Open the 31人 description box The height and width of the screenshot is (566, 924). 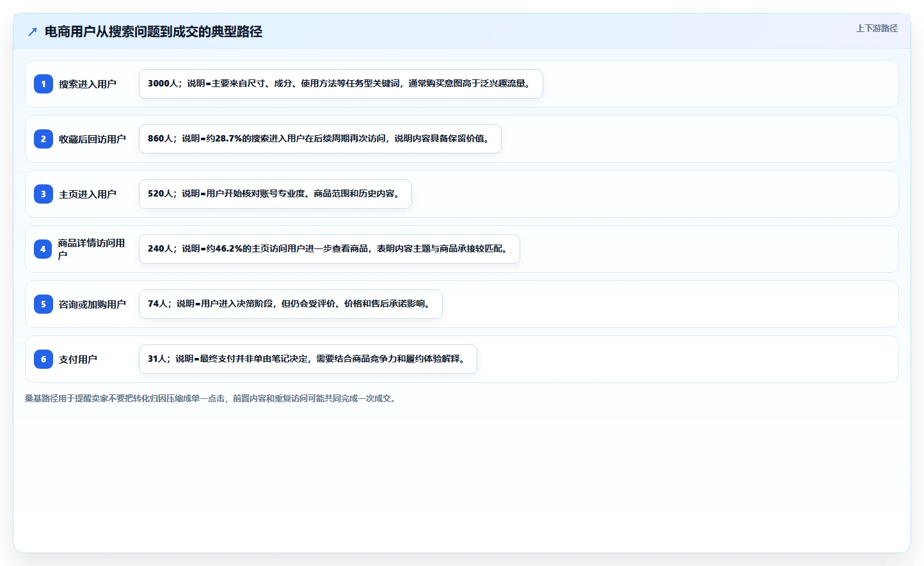pyautogui.click(x=308, y=359)
